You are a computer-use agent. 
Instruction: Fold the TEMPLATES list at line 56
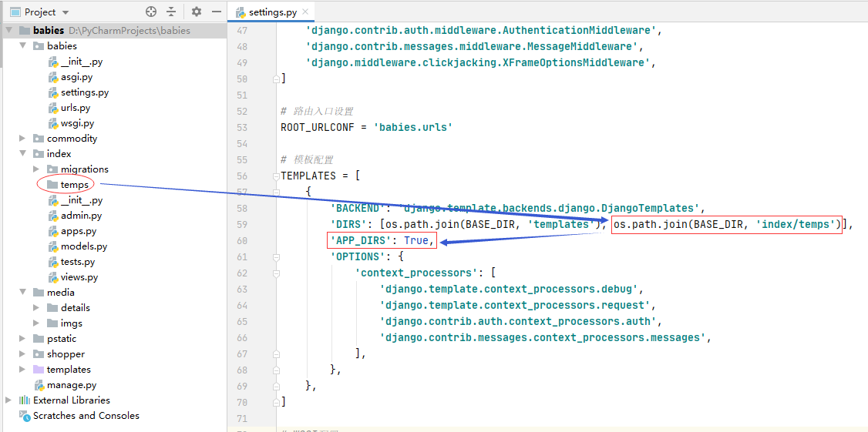click(276, 176)
